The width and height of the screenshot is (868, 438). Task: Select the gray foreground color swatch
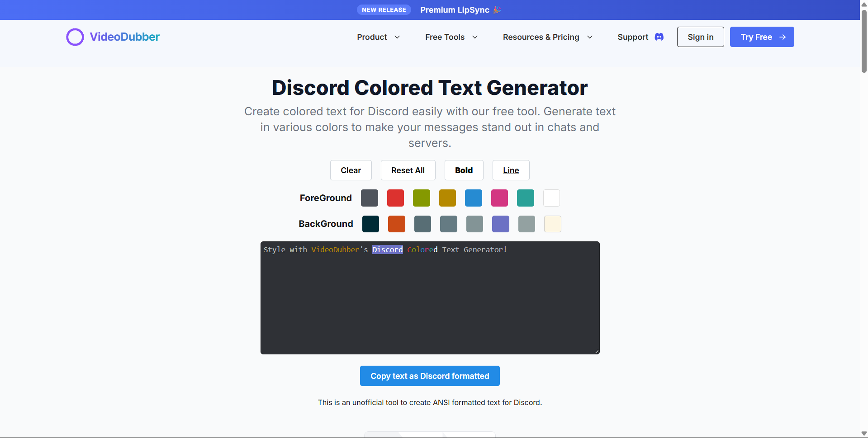click(370, 198)
